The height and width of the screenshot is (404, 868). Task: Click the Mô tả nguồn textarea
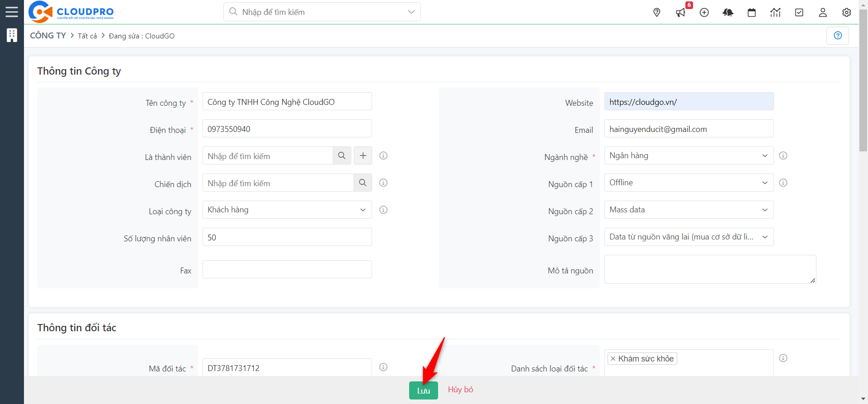(x=710, y=269)
